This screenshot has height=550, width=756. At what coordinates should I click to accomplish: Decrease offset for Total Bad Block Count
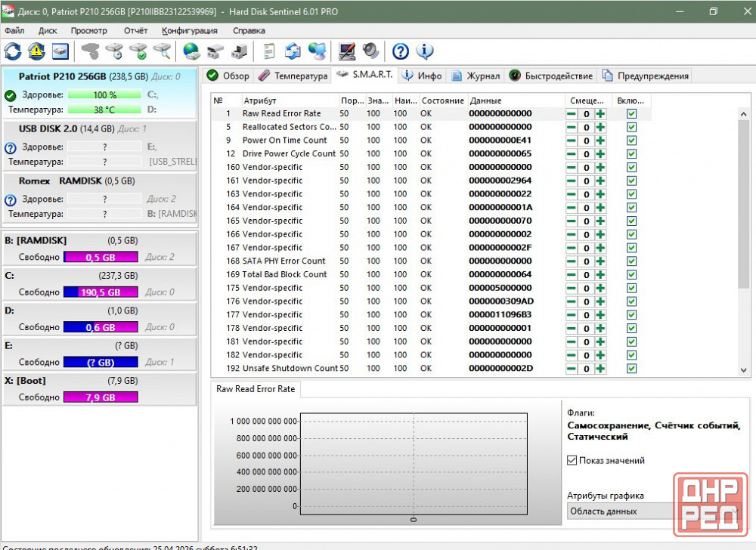(572, 275)
